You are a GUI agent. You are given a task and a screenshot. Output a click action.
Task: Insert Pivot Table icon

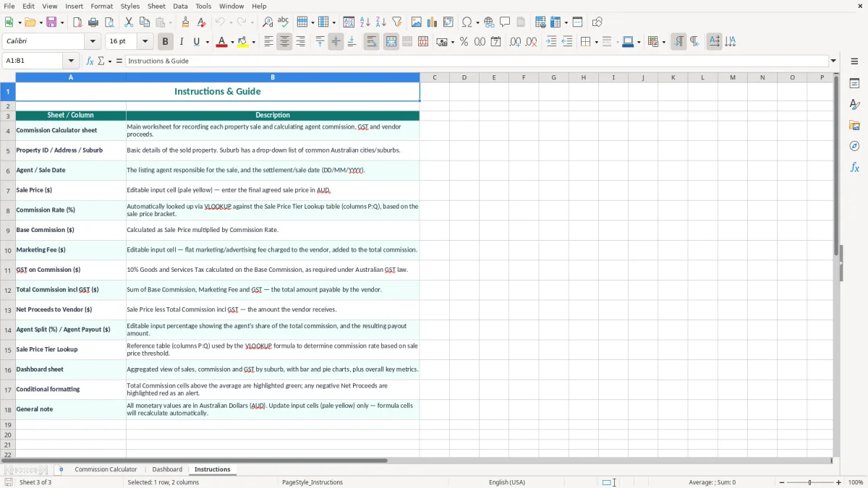click(x=448, y=22)
